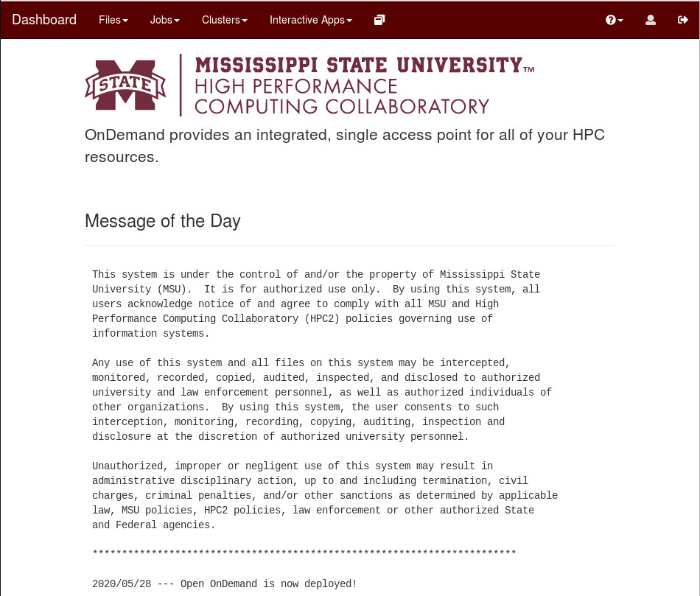Open the Jobs dropdown menu
This screenshot has width=700, height=596.
coord(164,20)
